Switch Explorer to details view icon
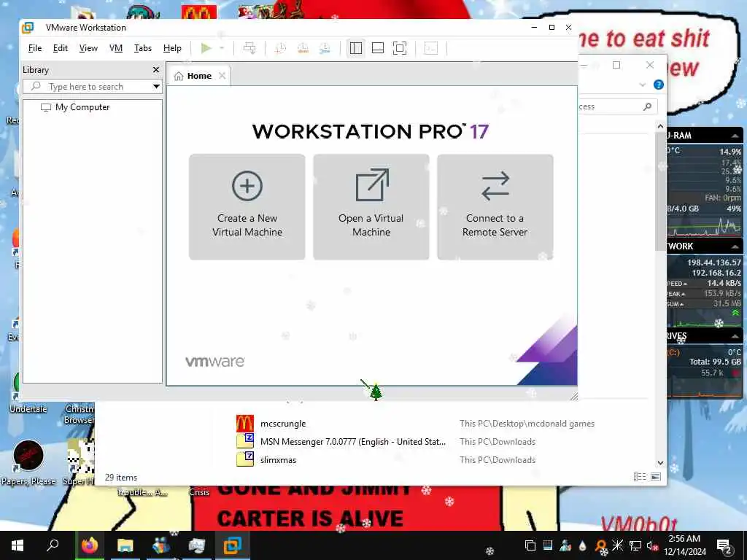This screenshot has width=747, height=560. pos(639,477)
